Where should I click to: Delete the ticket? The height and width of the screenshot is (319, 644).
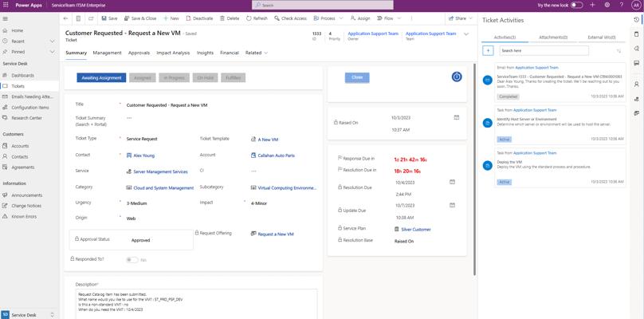point(230,18)
